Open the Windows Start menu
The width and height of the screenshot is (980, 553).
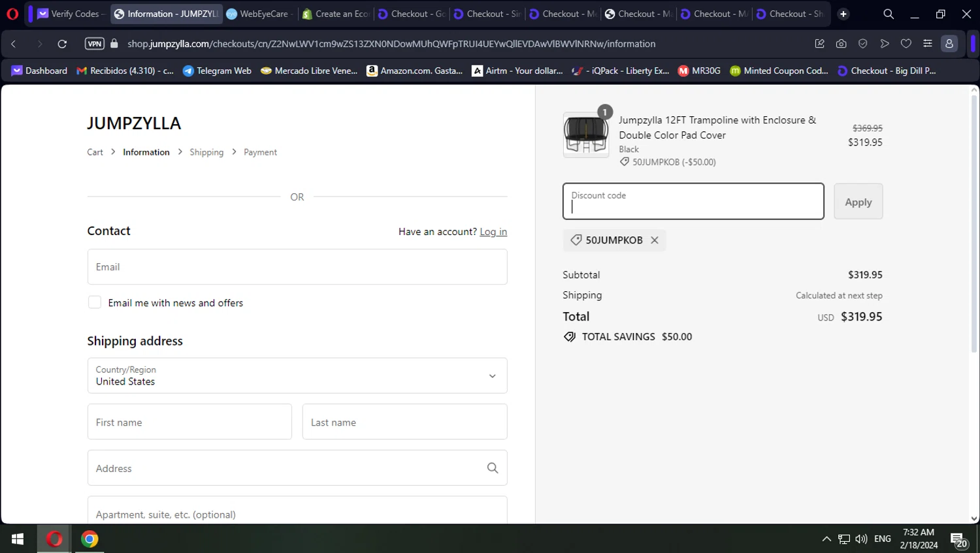point(18,539)
